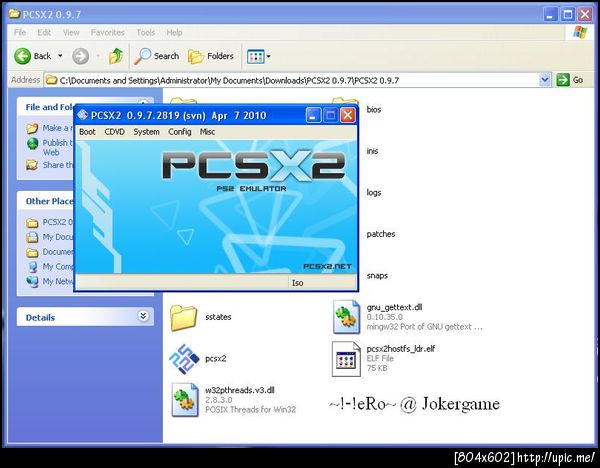600x468 pixels.
Task: Open My Computer link in Other Places
Action: (57, 266)
